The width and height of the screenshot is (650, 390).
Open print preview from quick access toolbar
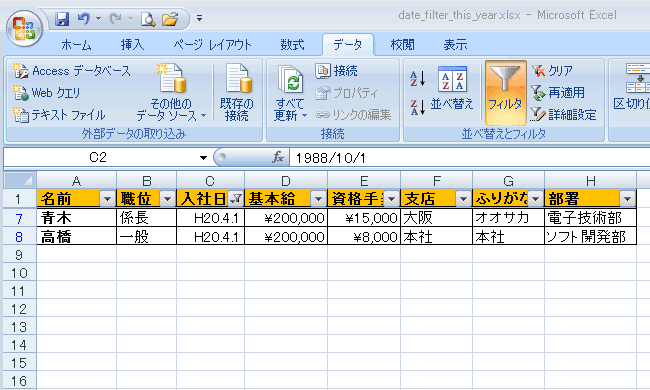pyautogui.click(x=148, y=19)
